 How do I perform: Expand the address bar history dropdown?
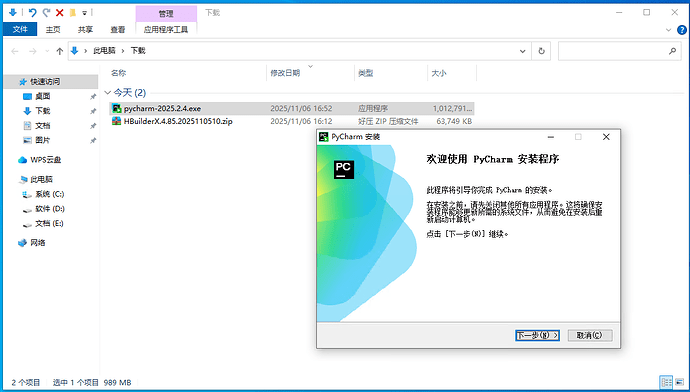(522, 51)
